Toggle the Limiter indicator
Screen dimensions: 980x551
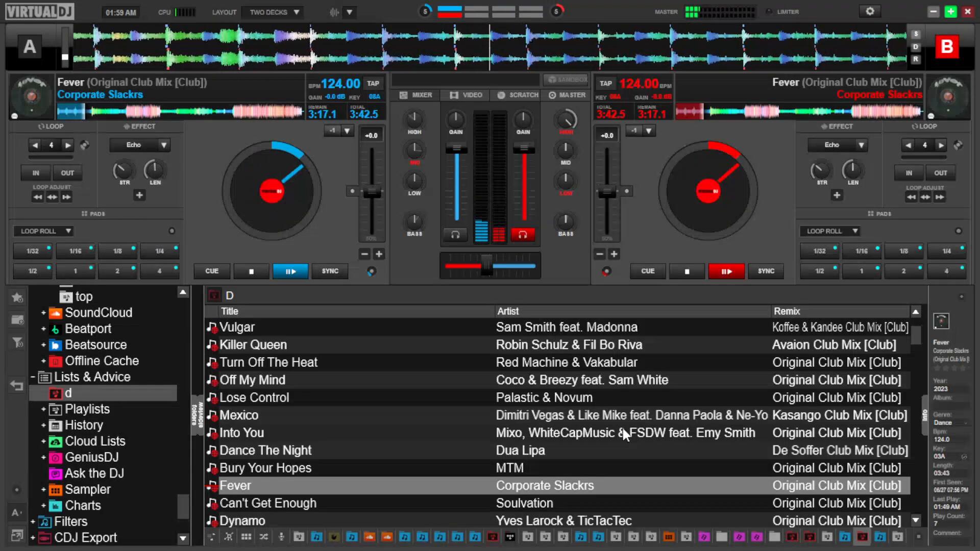coord(770,12)
